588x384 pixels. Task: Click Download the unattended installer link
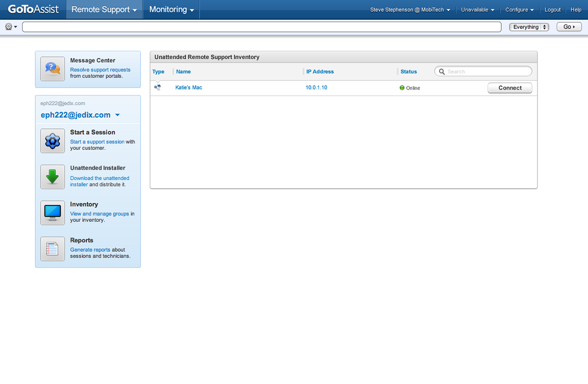[x=100, y=181]
